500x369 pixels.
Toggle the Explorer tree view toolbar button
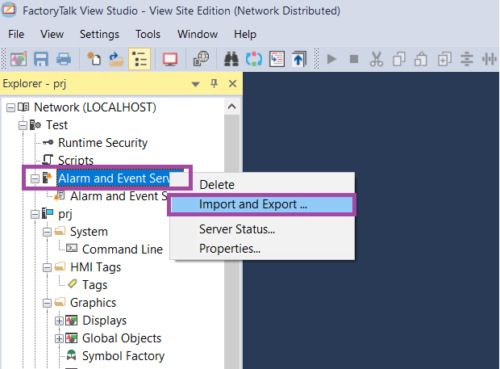139,59
